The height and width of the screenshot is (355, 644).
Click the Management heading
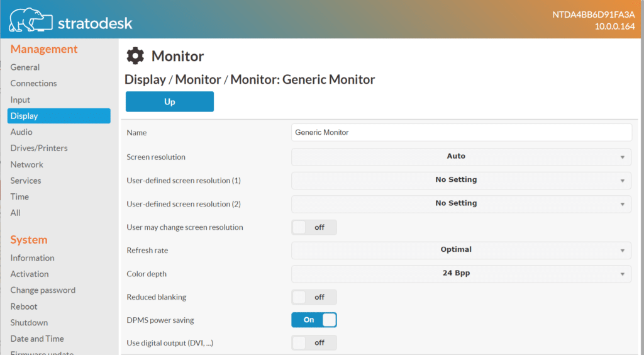pyautogui.click(x=44, y=49)
